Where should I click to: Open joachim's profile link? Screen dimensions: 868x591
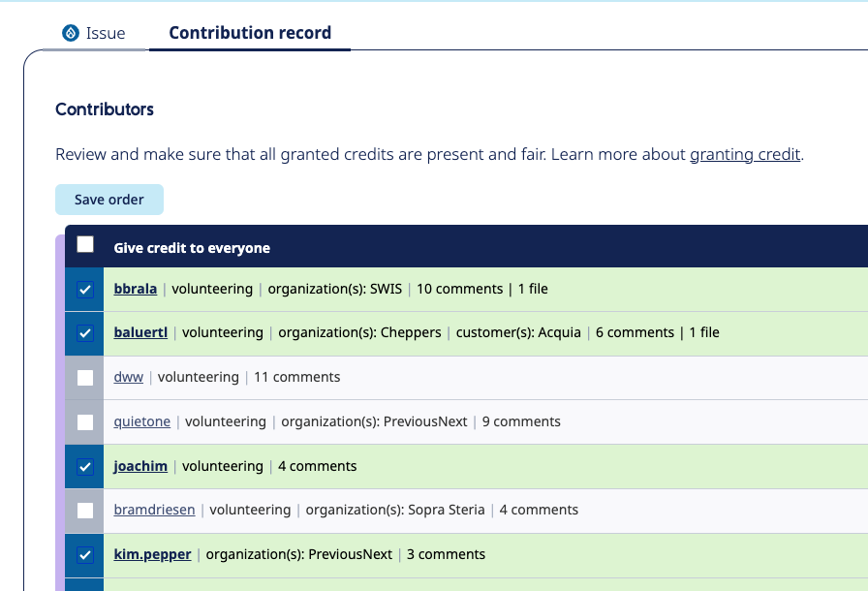pos(139,466)
